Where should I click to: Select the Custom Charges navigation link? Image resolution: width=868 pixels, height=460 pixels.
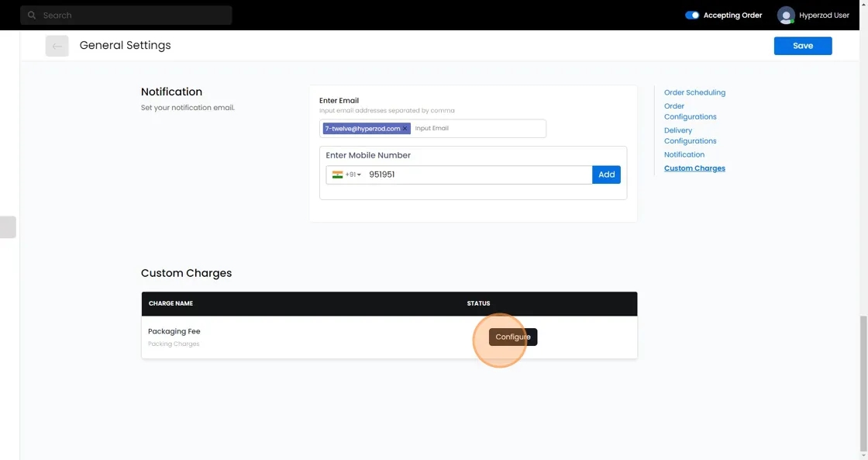click(x=694, y=168)
